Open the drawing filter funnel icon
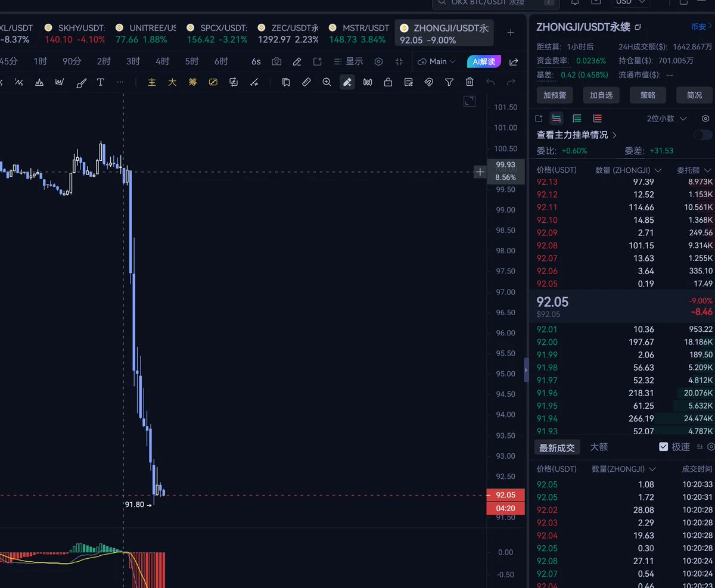 [449, 82]
